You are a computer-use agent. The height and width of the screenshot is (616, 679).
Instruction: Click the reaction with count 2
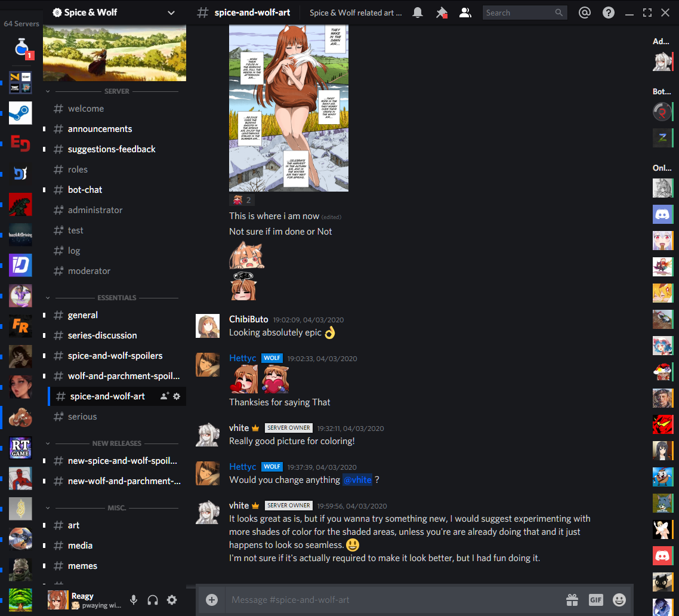tap(242, 200)
